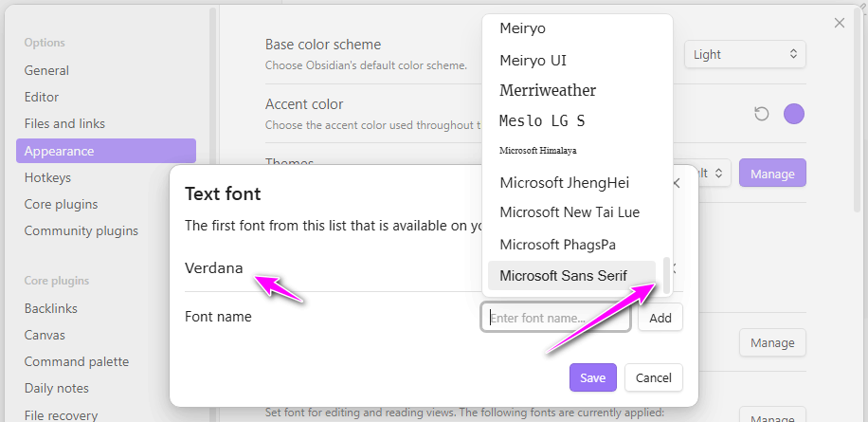Save the text font settings
Screen dimensions: 868x422
pos(592,377)
